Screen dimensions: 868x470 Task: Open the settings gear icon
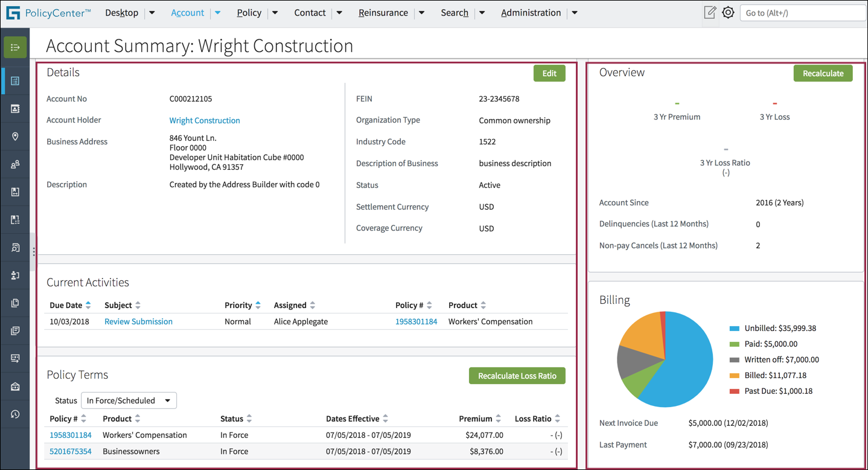pos(728,13)
